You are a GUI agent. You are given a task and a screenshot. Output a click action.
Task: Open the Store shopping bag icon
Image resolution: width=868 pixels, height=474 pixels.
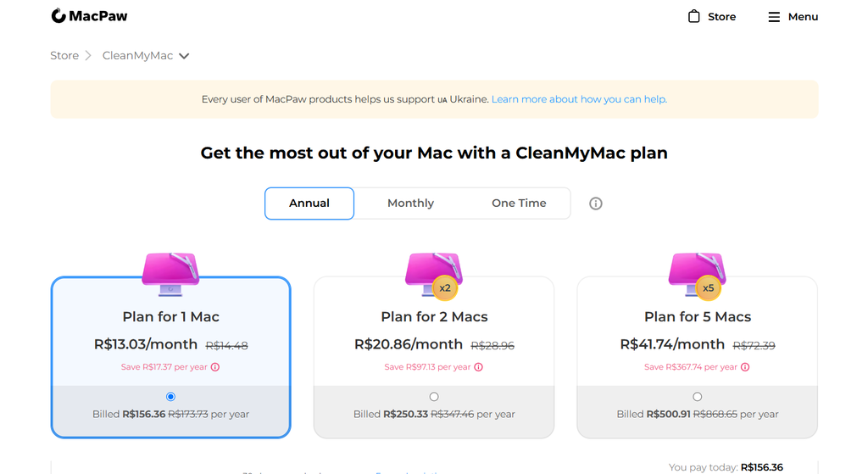tap(693, 17)
